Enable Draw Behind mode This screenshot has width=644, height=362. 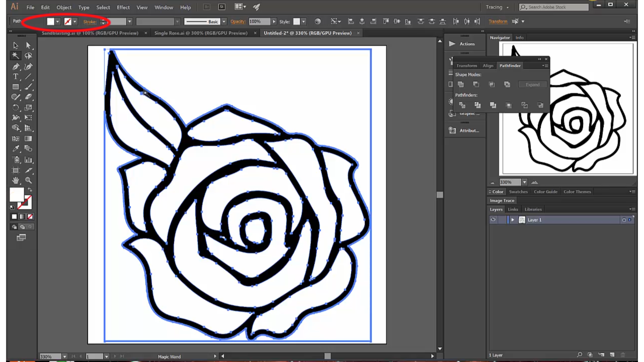pos(22,227)
